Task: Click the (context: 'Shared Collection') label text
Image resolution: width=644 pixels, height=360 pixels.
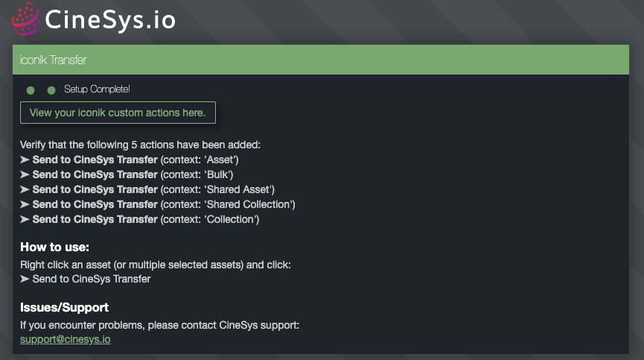Action: (x=228, y=204)
